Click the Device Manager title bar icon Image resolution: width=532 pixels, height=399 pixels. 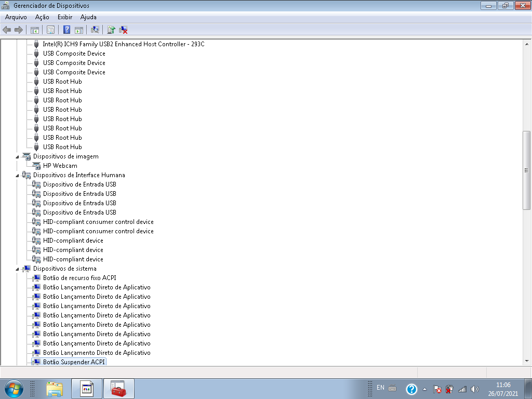click(5, 5)
